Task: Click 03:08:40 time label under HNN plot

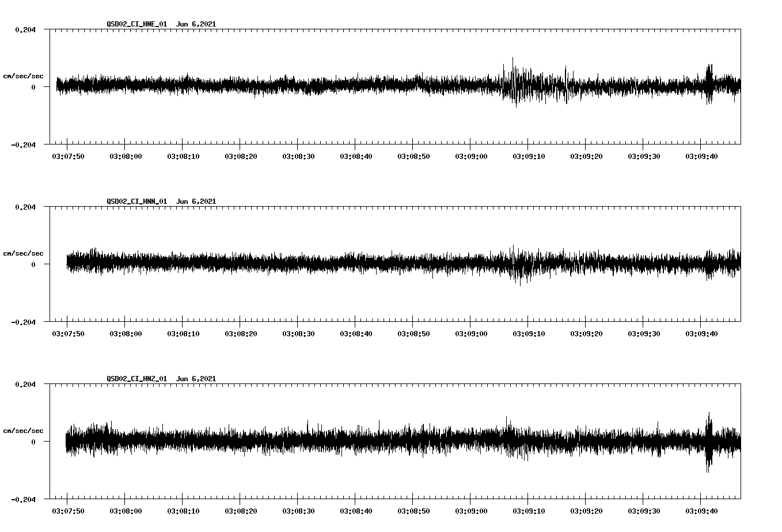Action: point(356,333)
